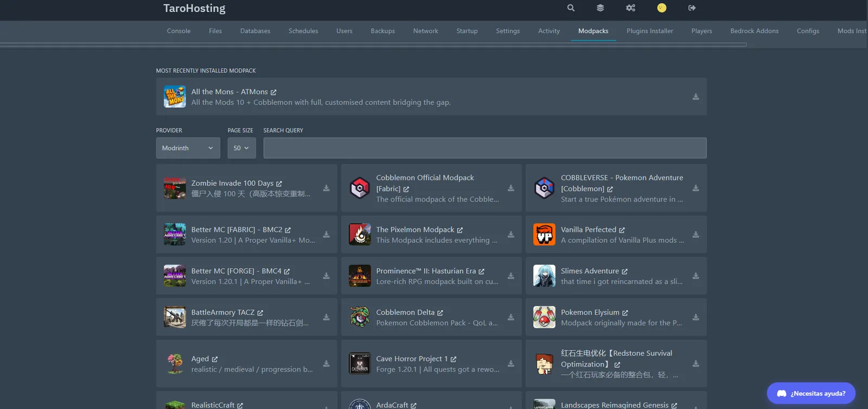Download Vanilla Perfected modpack

pyautogui.click(x=695, y=235)
